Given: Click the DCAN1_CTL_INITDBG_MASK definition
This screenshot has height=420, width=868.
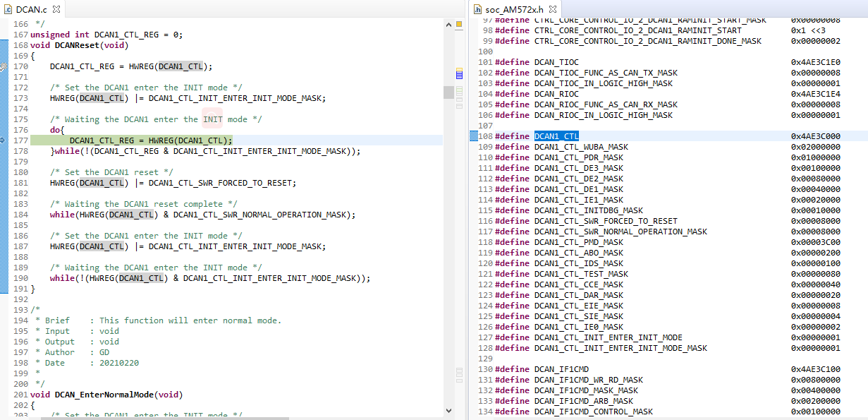Looking at the screenshot, I should coord(589,210).
